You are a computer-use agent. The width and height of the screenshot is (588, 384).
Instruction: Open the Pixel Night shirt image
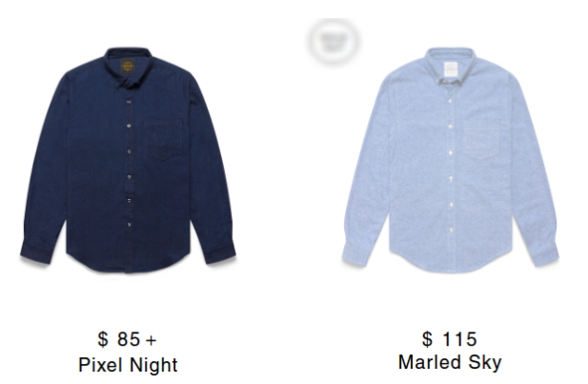(x=128, y=160)
